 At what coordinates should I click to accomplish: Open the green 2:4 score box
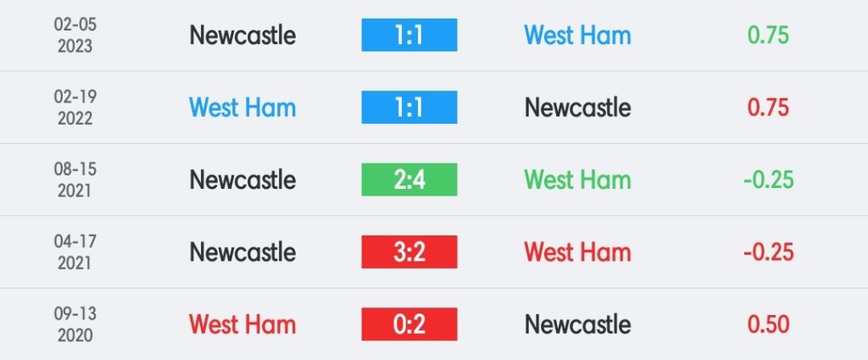click(x=409, y=180)
